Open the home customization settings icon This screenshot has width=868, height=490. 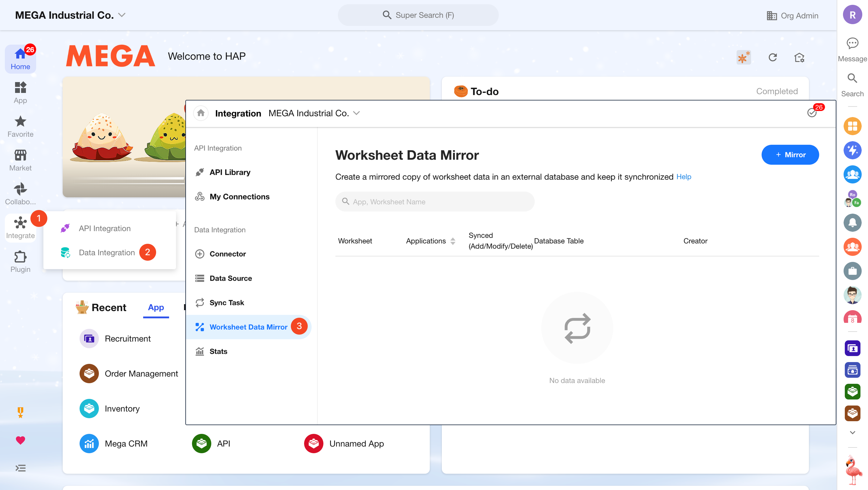coord(799,58)
